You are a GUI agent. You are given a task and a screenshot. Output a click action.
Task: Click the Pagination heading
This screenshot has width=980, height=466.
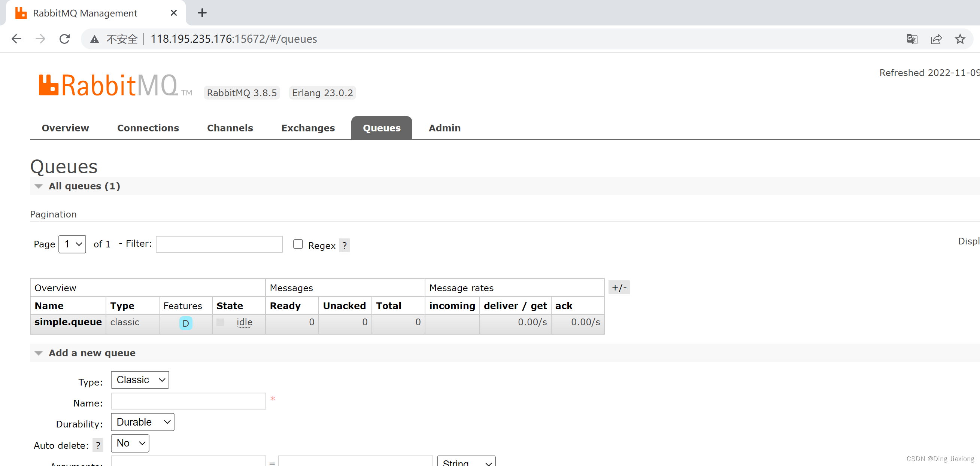(x=53, y=214)
